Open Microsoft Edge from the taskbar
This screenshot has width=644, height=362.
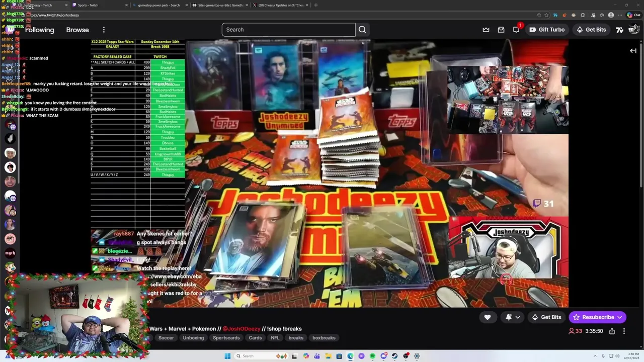click(x=350, y=356)
